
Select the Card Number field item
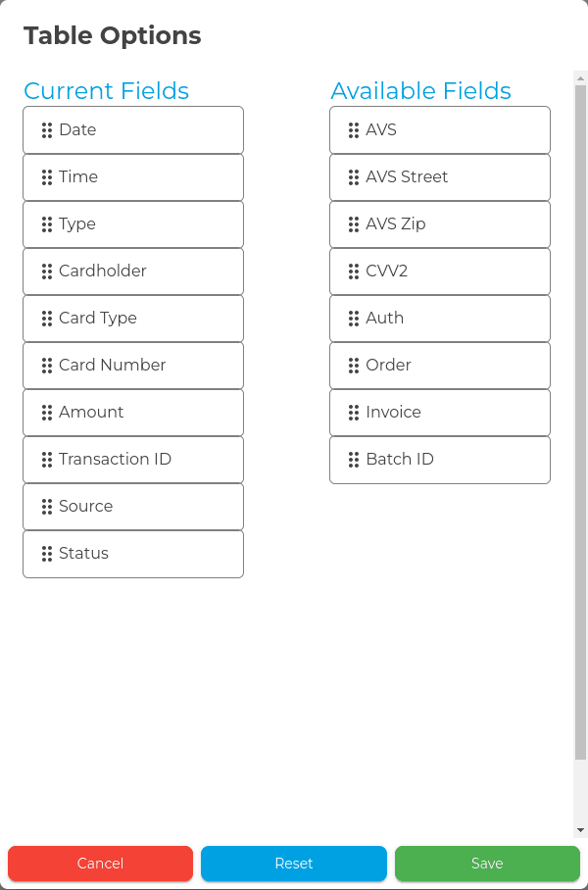click(x=133, y=366)
